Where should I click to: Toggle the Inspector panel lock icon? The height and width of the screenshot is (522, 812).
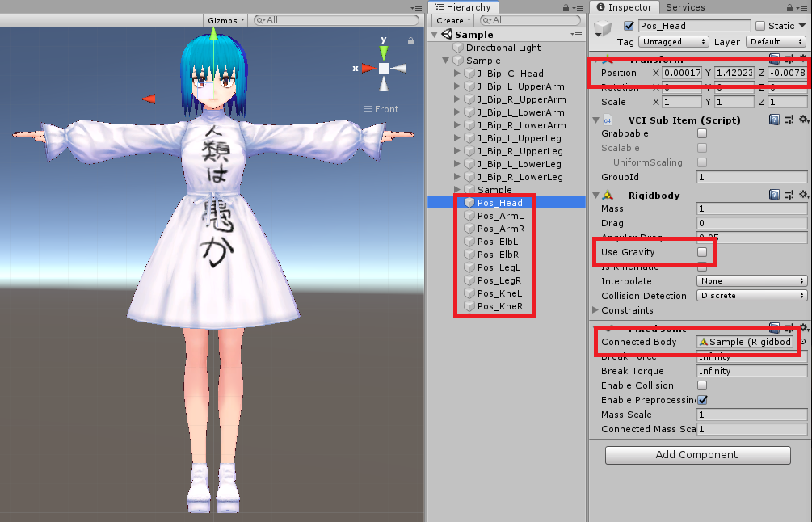789,8
